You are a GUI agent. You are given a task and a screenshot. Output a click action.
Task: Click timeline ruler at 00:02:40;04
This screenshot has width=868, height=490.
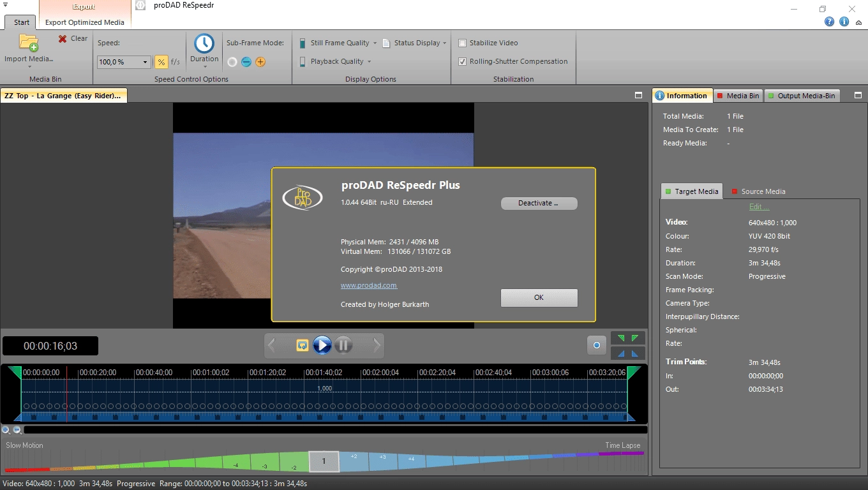click(493, 373)
